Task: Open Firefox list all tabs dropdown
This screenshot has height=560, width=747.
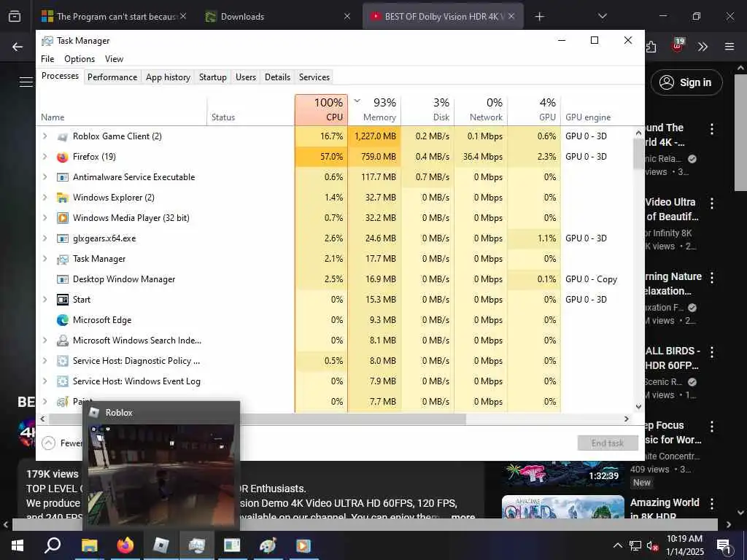Action: point(602,16)
